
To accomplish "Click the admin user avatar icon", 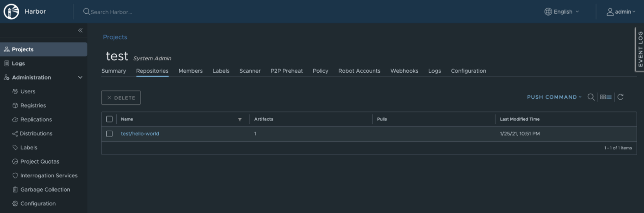I will 610,11.
